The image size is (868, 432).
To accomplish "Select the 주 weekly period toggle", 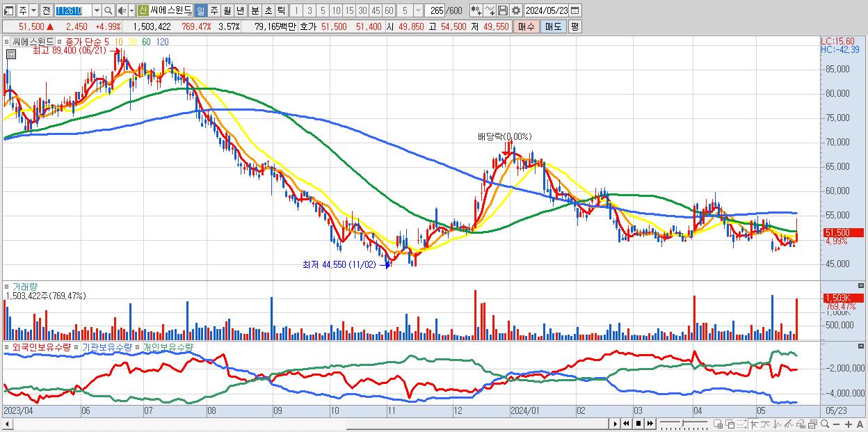I will (214, 10).
